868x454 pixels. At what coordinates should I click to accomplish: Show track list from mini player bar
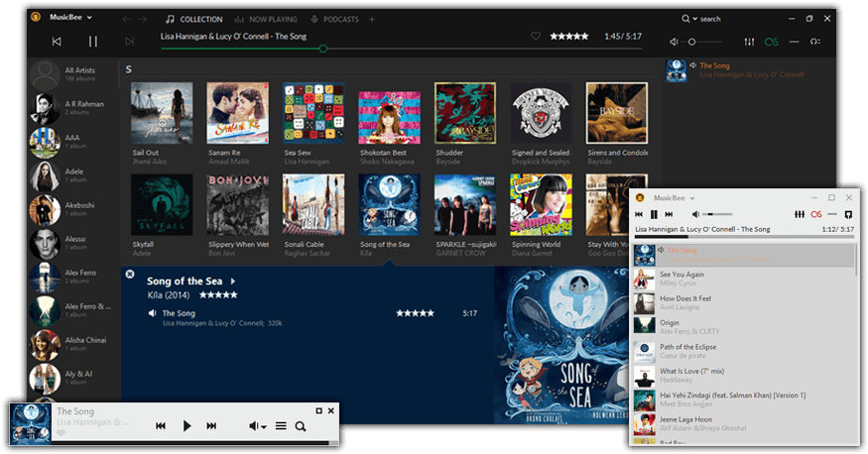281,426
